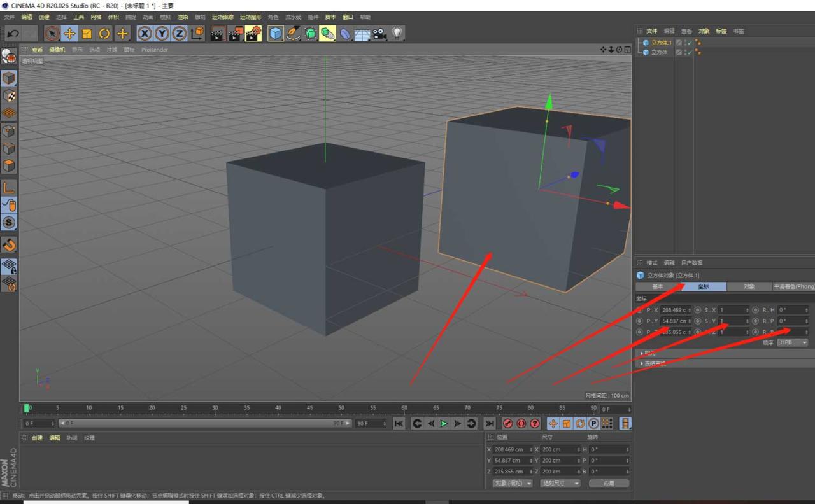
Task: Select the pen spline tool icon
Action: click(292, 34)
